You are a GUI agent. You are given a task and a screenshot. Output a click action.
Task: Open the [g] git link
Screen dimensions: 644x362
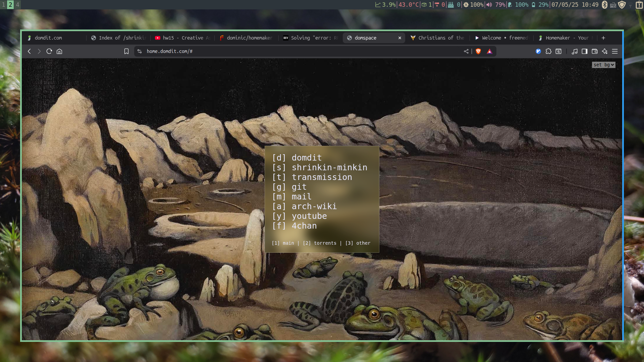tap(289, 187)
